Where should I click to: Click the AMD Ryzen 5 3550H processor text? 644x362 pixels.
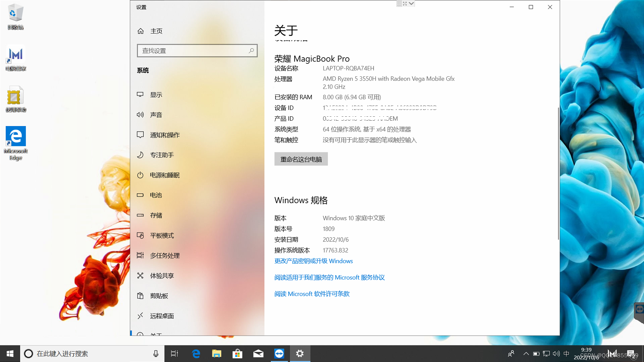(x=389, y=82)
